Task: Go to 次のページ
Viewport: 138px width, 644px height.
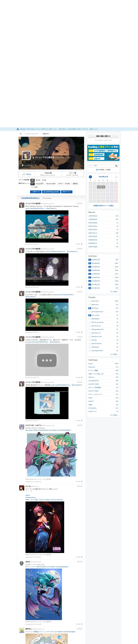Action: (x=67, y=192)
